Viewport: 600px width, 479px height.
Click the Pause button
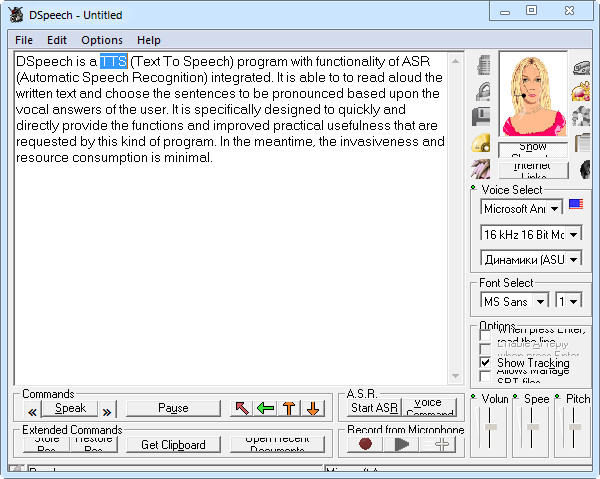click(x=173, y=408)
